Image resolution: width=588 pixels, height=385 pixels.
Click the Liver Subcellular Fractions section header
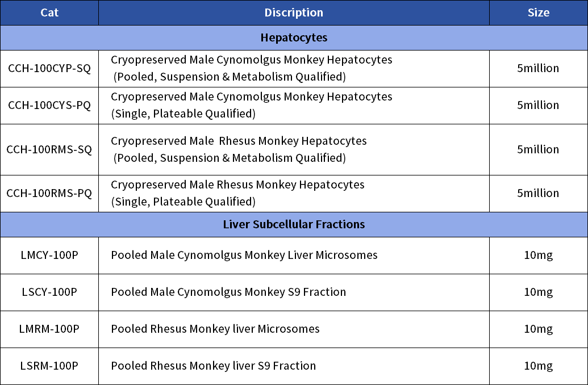point(294,224)
